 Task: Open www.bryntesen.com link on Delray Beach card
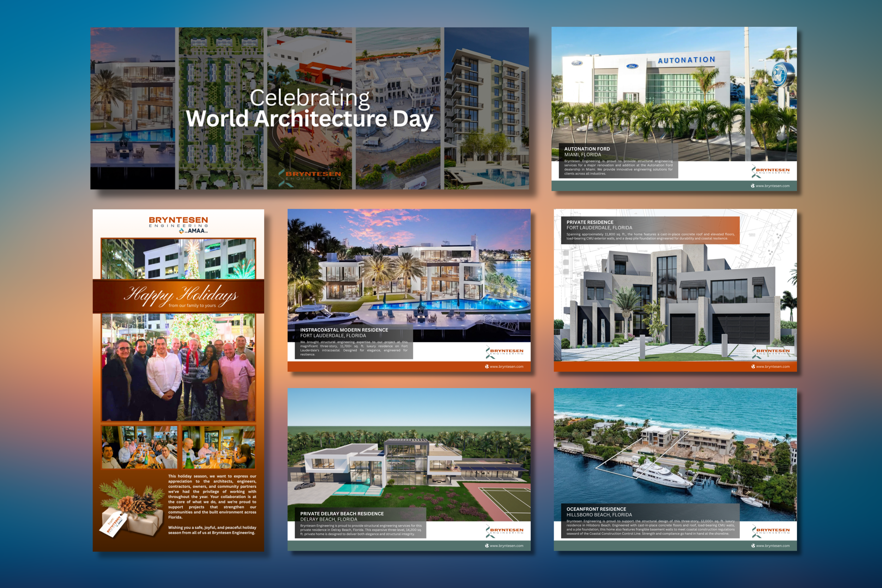tap(506, 546)
